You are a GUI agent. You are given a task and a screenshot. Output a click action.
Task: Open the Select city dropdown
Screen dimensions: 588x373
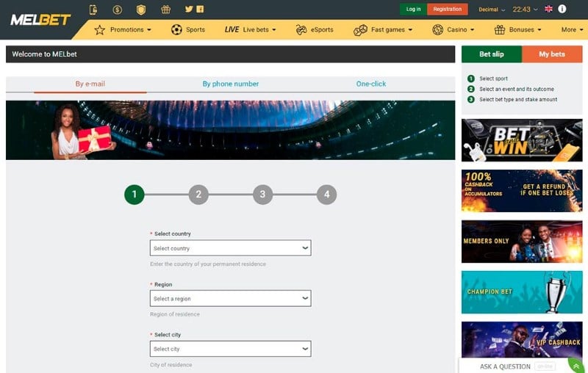230,349
